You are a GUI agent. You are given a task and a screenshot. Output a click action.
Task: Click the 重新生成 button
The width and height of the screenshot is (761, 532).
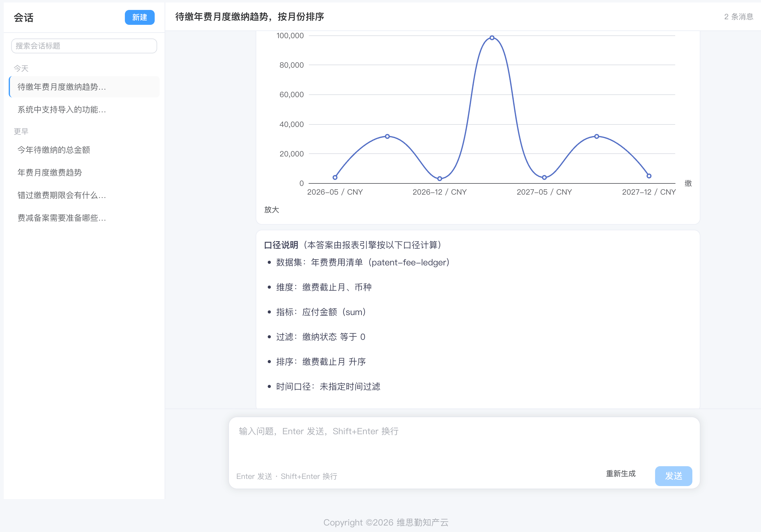[x=621, y=474]
